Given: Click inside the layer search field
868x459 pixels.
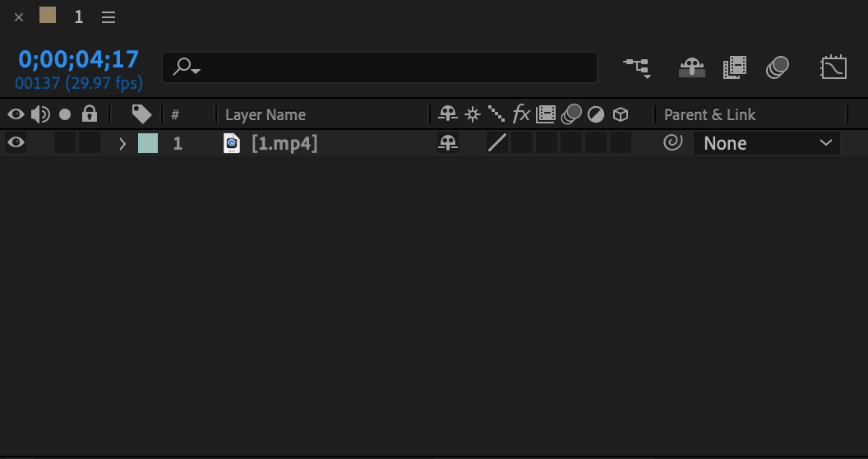Looking at the screenshot, I should pos(395,67).
